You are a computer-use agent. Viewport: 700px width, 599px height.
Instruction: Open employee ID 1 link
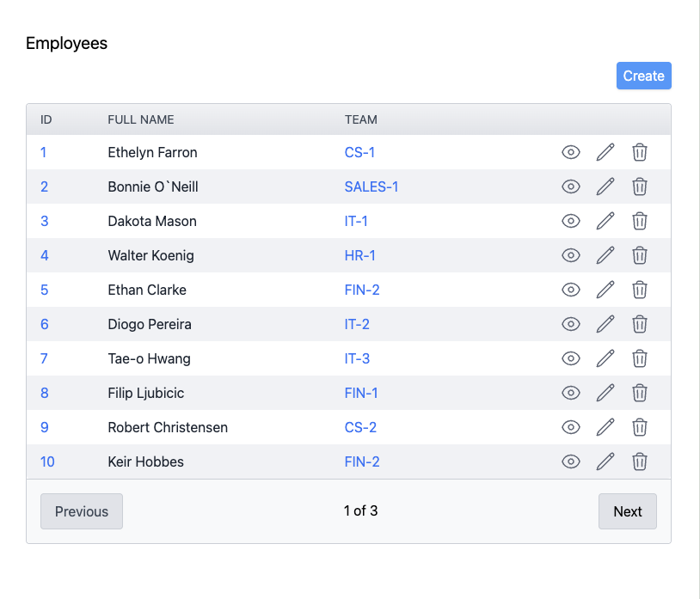click(43, 152)
